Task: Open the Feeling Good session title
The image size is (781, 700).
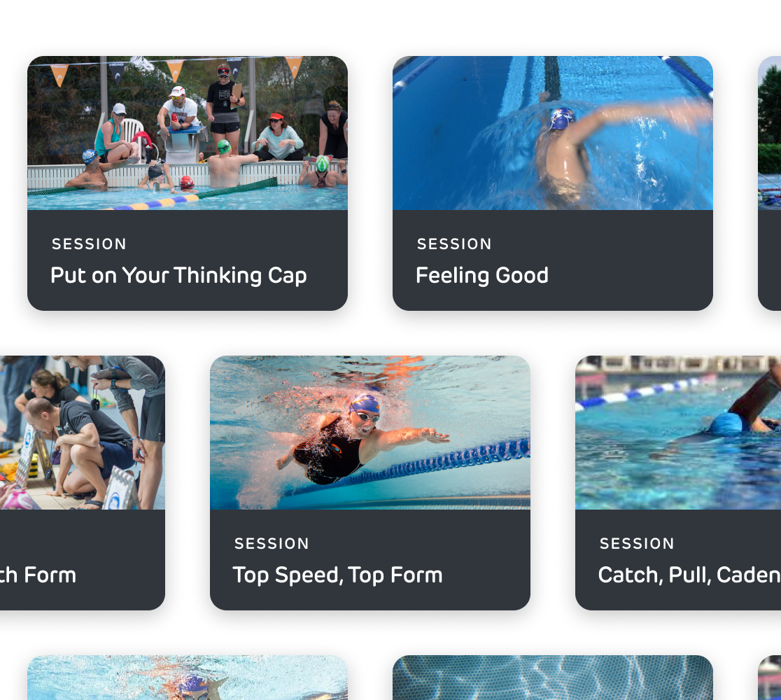Action: (x=481, y=276)
